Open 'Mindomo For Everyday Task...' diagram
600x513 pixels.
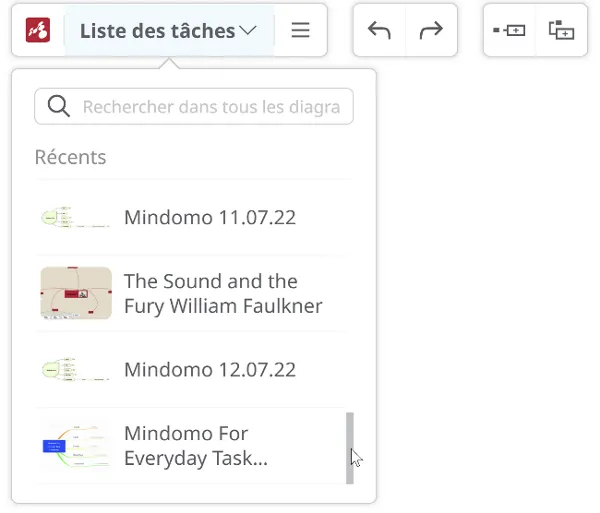pos(196,446)
